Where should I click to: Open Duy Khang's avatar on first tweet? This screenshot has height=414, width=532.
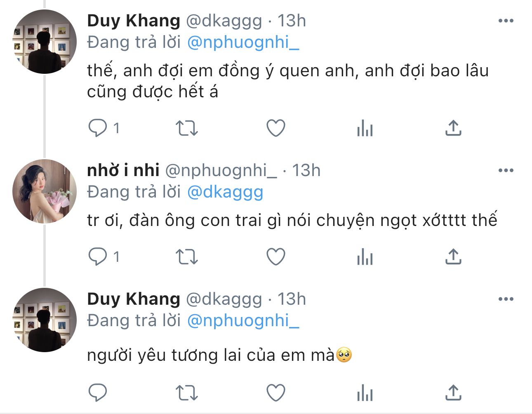[45, 42]
